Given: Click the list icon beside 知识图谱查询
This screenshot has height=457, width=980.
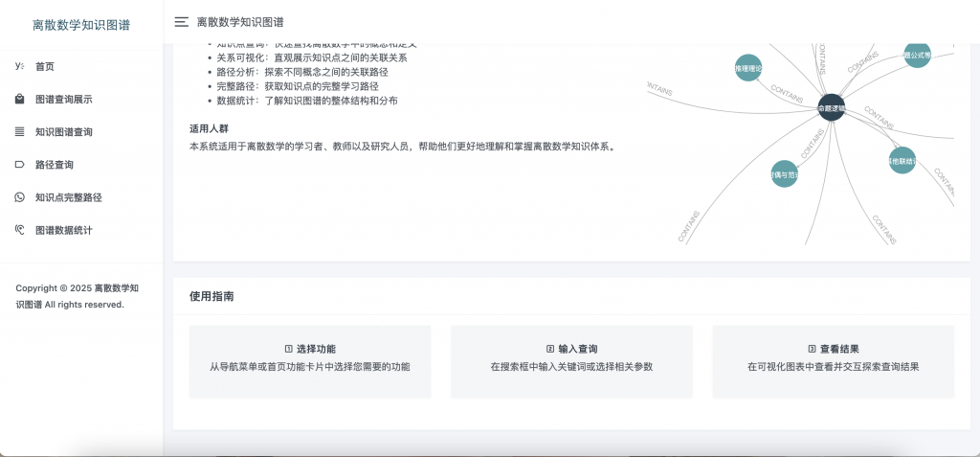Looking at the screenshot, I should click(x=19, y=131).
